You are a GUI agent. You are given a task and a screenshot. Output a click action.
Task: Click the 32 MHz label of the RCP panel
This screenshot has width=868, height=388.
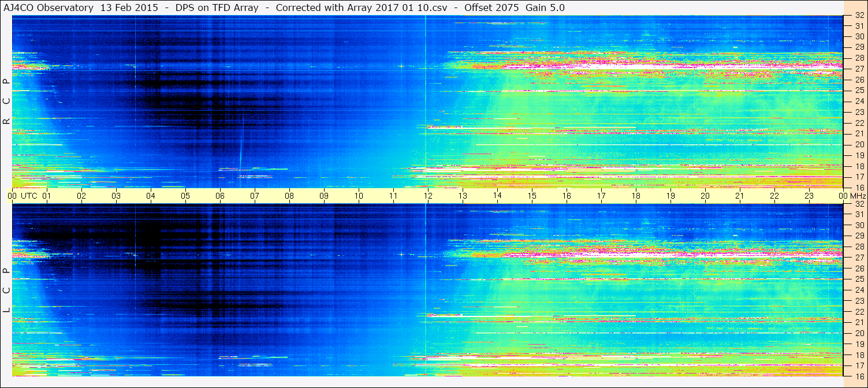tap(859, 16)
